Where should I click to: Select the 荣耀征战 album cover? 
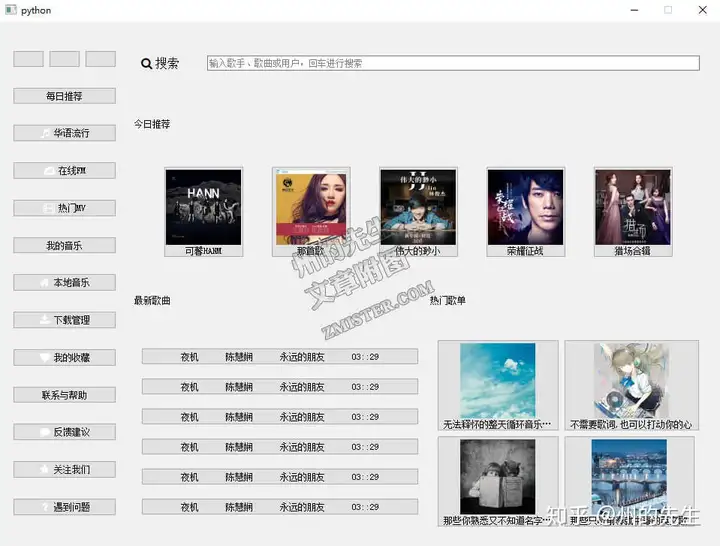click(x=525, y=212)
